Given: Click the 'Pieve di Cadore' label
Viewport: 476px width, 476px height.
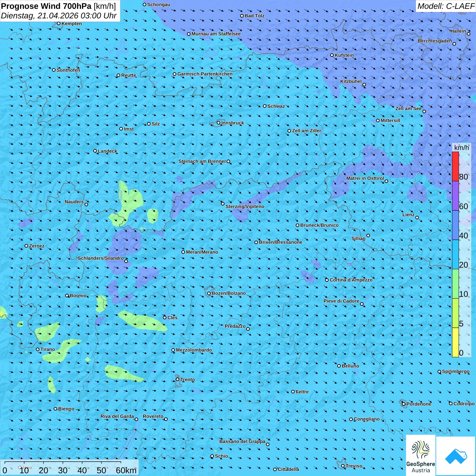Looking at the screenshot, I should pos(341,301).
